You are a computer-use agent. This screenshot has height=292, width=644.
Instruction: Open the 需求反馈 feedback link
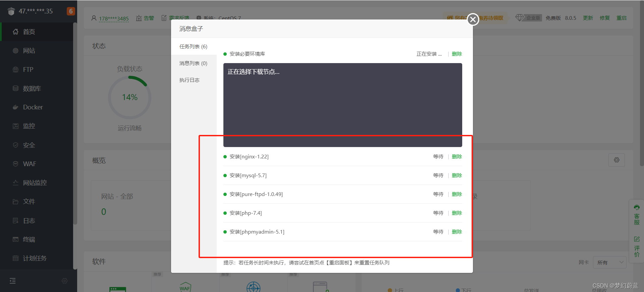coord(175,18)
